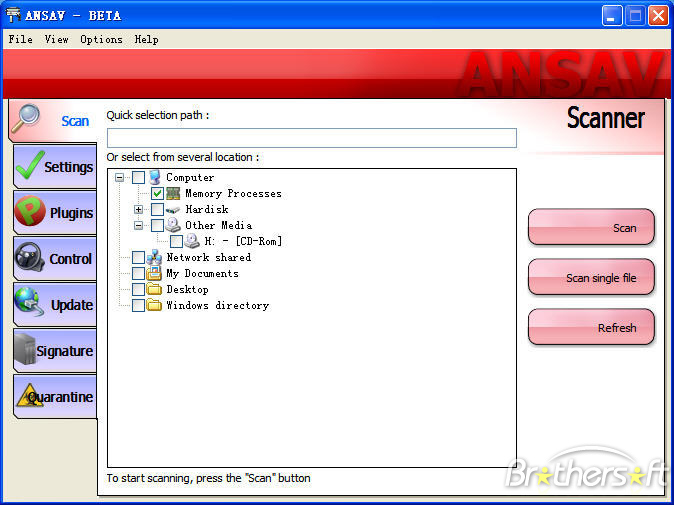The image size is (674, 505).
Task: Click the Desktop folder icon
Action: coord(154,289)
